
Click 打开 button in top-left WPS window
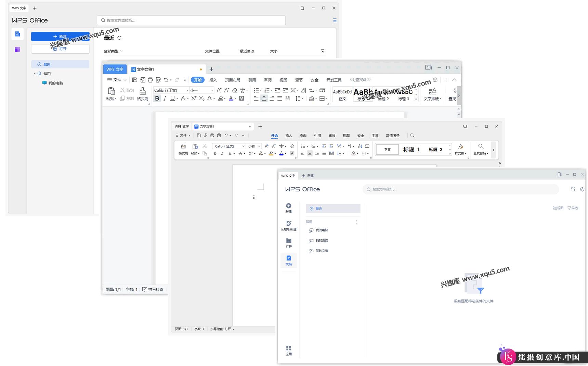pos(60,49)
